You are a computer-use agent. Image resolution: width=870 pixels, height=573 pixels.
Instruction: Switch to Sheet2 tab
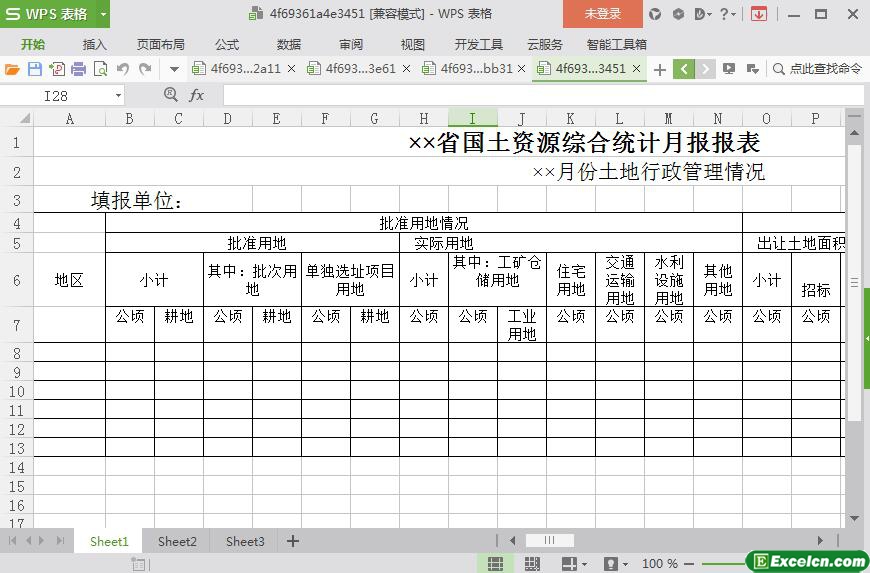pos(177,541)
